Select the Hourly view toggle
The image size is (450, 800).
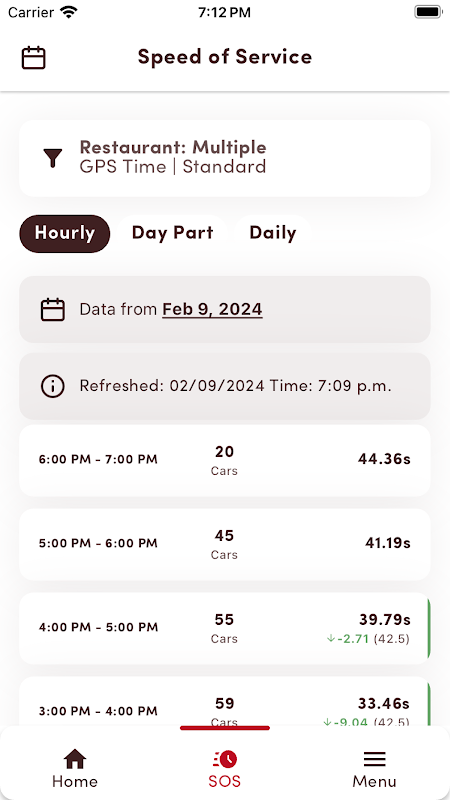65,234
